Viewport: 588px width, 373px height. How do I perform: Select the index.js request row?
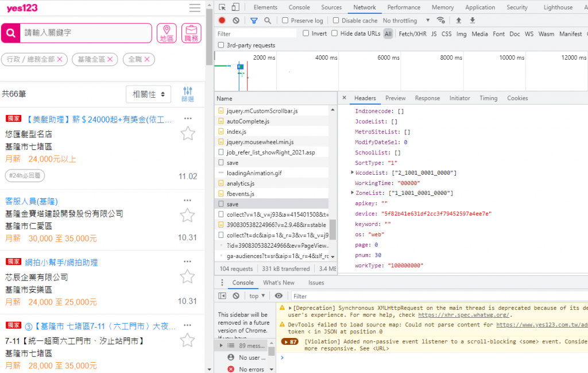(272, 132)
